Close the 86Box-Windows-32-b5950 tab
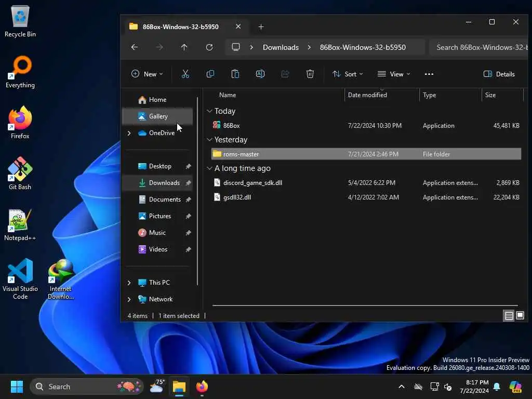532x399 pixels. [238, 26]
